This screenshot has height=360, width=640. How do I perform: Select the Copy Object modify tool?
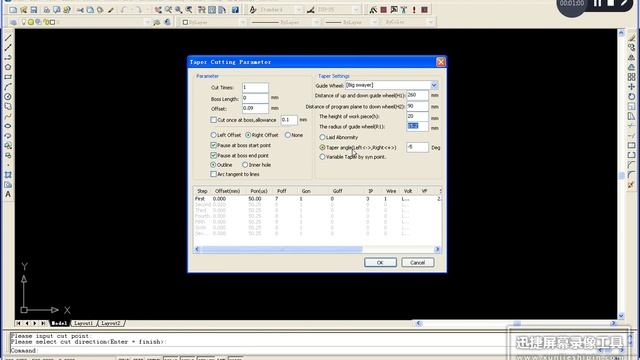click(631, 48)
